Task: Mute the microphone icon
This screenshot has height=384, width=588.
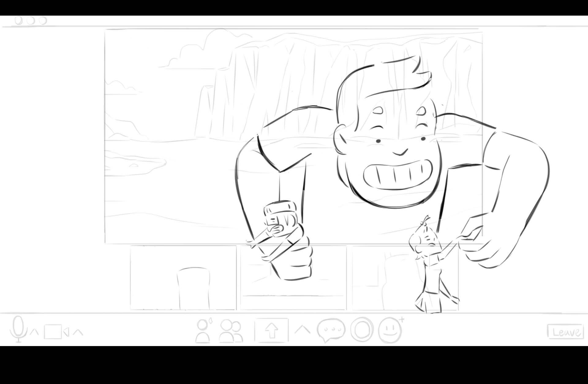Action: pyautogui.click(x=18, y=329)
